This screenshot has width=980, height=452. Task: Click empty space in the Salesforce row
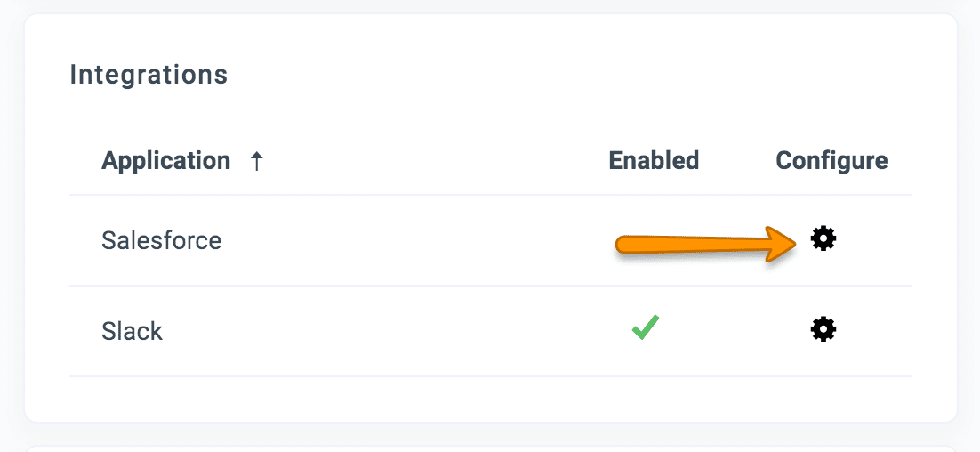point(400,240)
